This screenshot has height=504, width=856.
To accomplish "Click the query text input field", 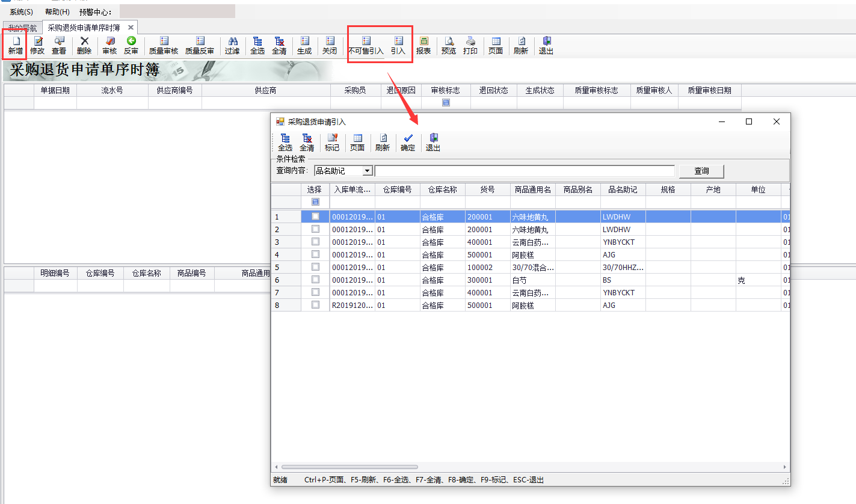I will click(525, 171).
